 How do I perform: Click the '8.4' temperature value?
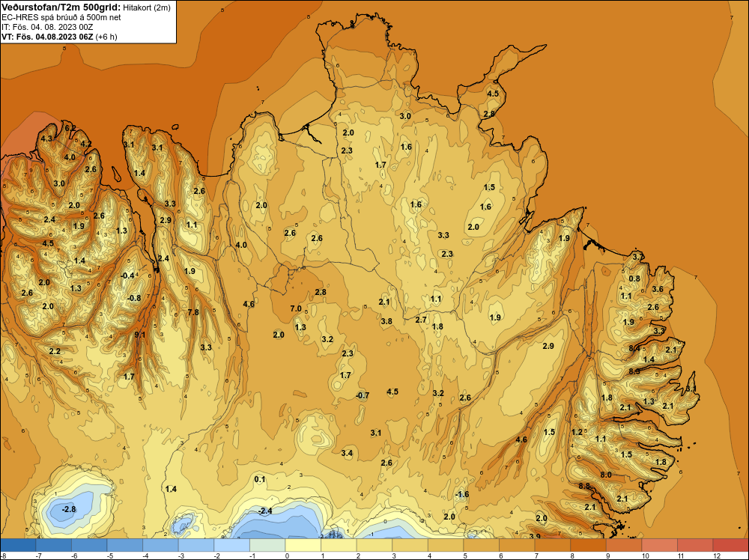pyautogui.click(x=634, y=348)
